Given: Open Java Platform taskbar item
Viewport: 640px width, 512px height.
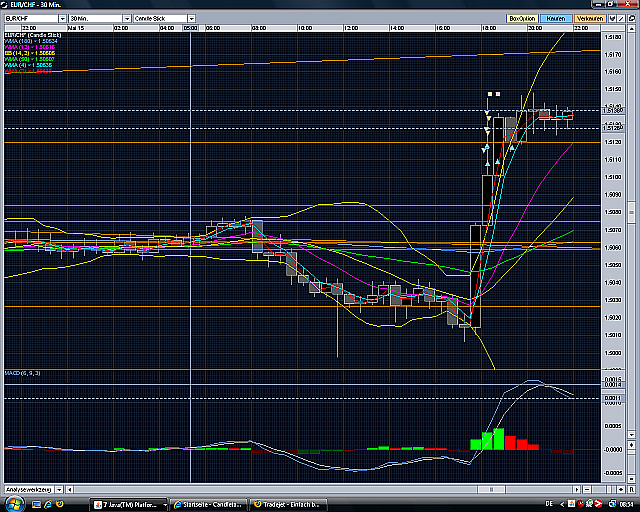Looking at the screenshot, I should click(126, 503).
